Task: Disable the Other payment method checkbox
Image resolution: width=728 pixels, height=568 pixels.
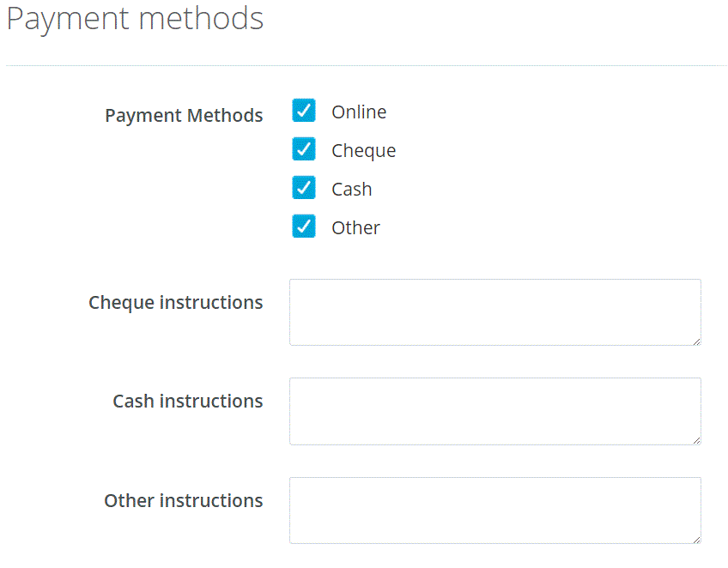Action: coord(304,227)
